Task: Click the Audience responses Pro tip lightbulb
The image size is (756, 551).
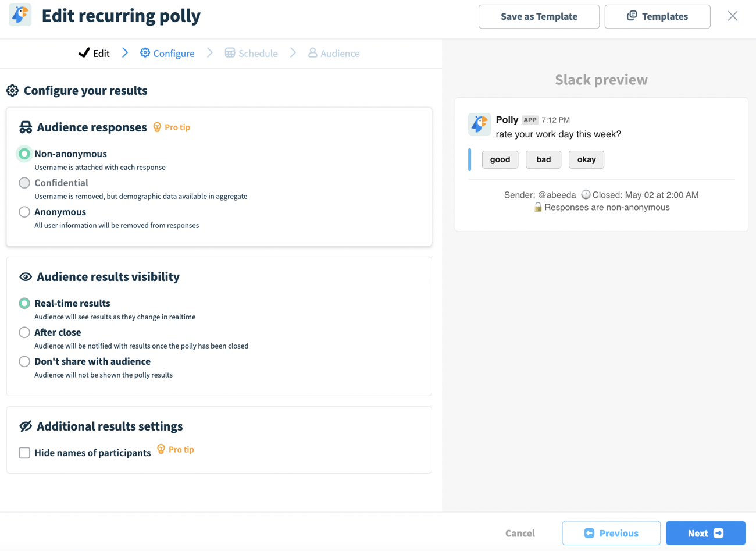Action: coord(157,127)
